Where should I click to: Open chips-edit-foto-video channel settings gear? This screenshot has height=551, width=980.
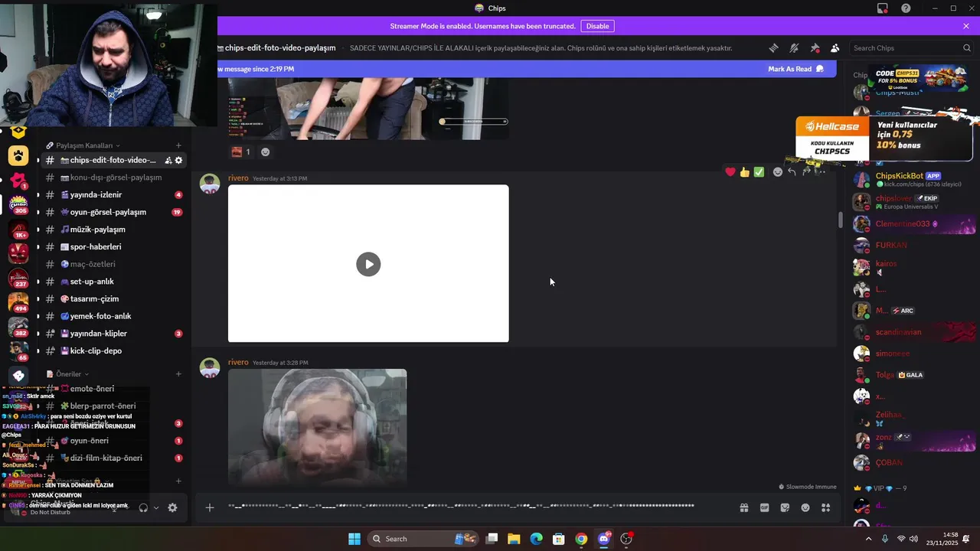point(178,160)
